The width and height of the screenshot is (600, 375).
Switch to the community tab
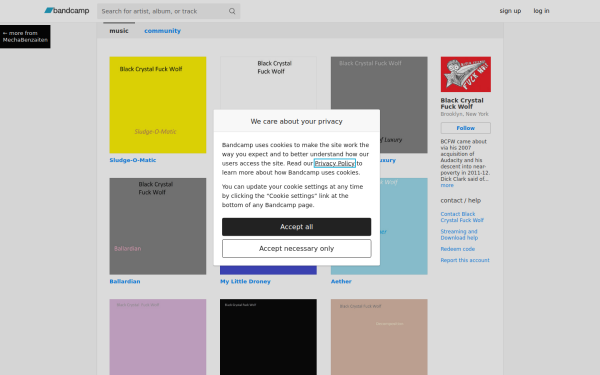[x=162, y=31]
